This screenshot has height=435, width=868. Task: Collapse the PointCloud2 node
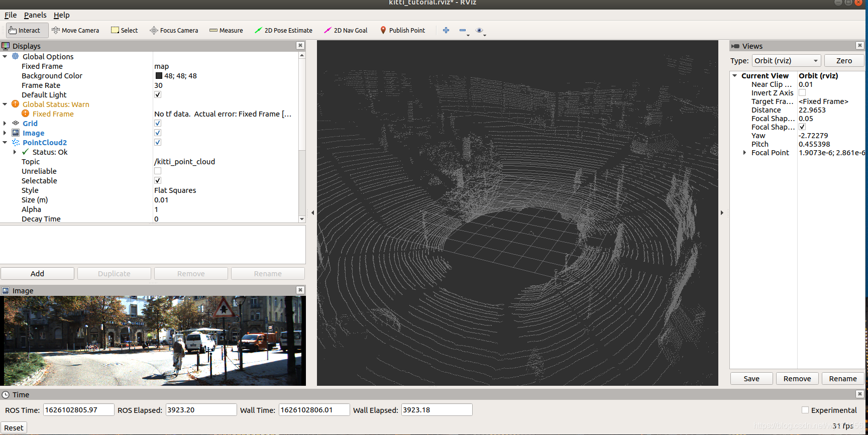point(5,142)
